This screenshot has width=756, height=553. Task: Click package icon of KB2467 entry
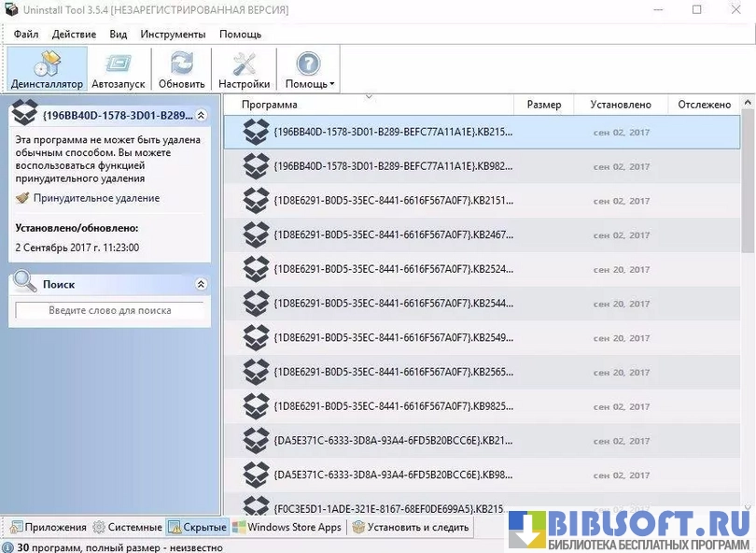256,234
